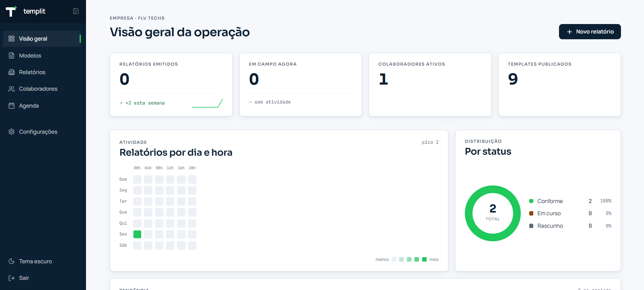Click the 2 TOTAL donut center
The width and height of the screenshot is (644, 290).
[x=493, y=213]
